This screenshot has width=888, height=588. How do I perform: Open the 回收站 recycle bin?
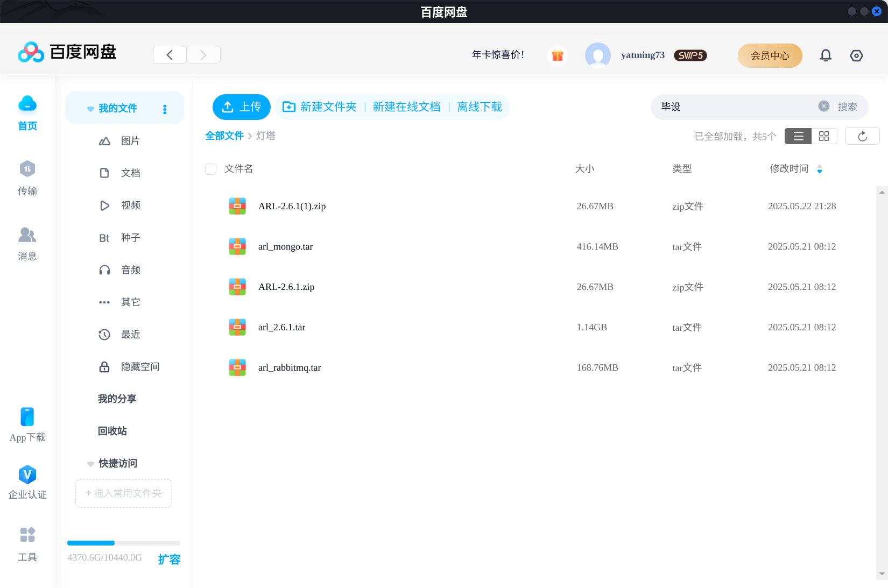(x=112, y=431)
